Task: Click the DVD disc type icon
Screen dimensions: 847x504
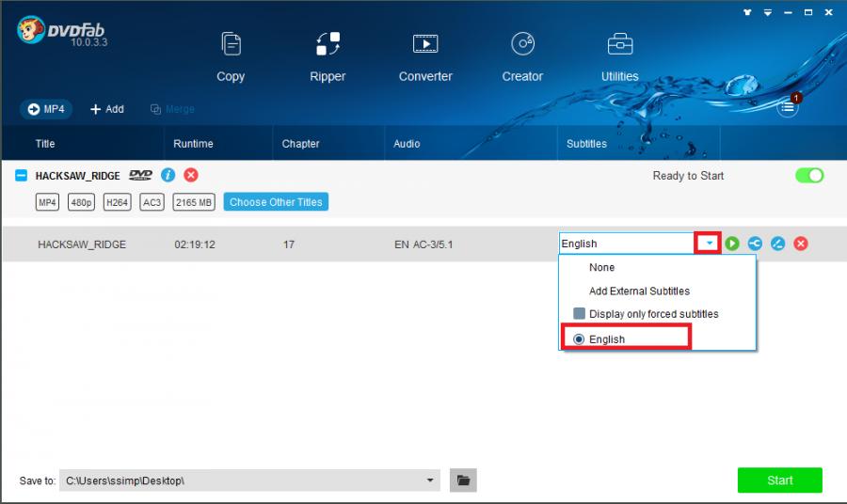Action: (x=140, y=175)
